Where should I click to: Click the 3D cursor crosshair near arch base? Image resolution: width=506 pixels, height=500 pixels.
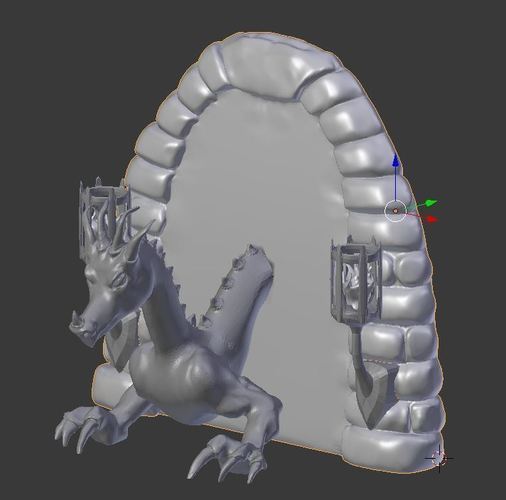click(x=439, y=458)
